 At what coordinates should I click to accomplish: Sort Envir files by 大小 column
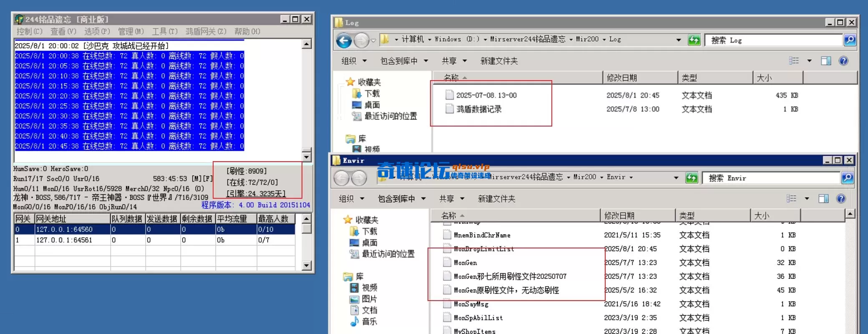775,215
